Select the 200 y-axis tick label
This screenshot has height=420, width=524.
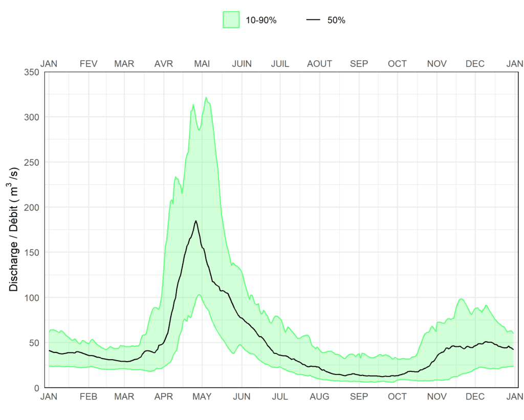point(32,207)
